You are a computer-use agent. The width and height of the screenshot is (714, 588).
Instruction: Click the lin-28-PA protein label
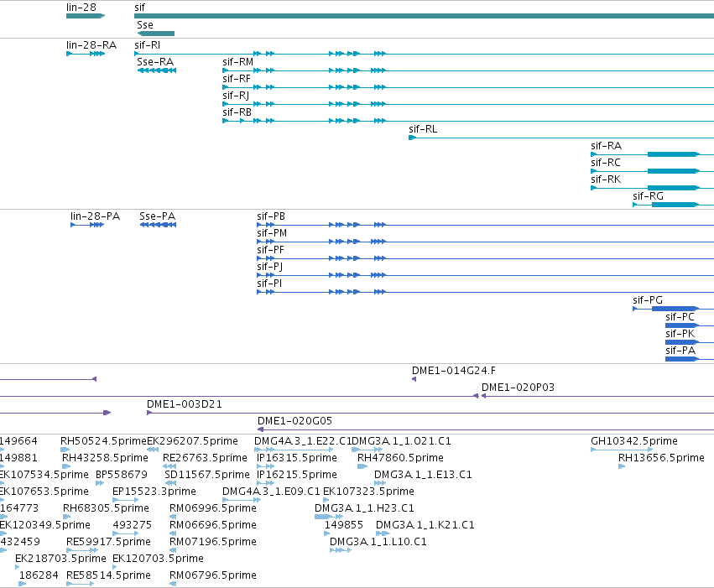pos(95,216)
